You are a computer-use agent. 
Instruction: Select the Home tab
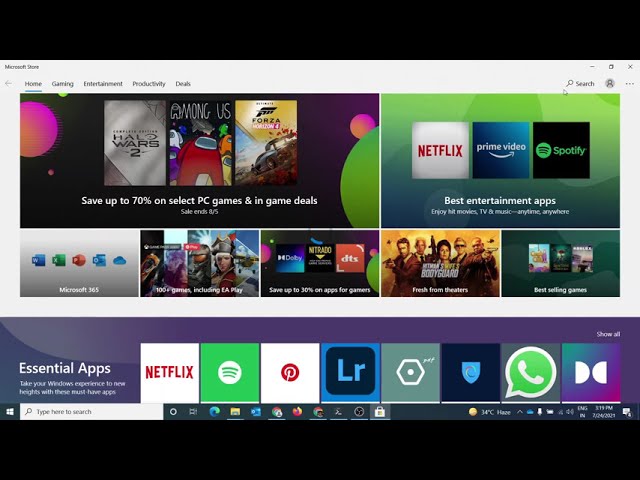tap(33, 84)
